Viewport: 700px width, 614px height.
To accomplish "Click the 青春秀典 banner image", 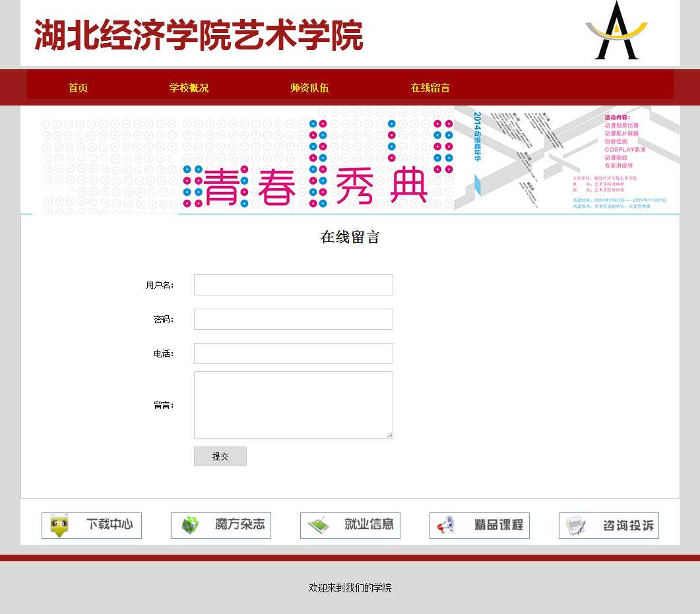I will point(350,160).
